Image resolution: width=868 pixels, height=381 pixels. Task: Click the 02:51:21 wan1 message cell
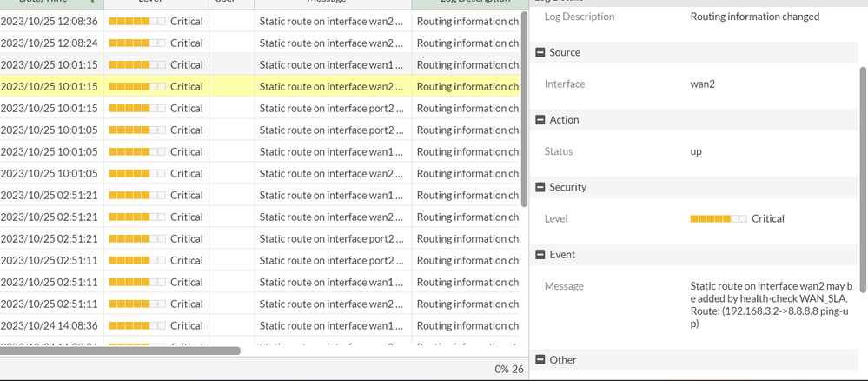pos(331,196)
